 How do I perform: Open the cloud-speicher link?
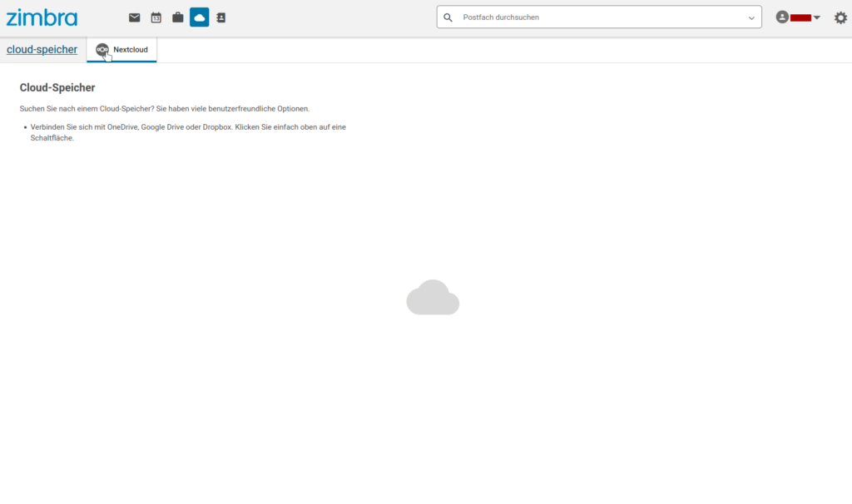[x=42, y=50]
